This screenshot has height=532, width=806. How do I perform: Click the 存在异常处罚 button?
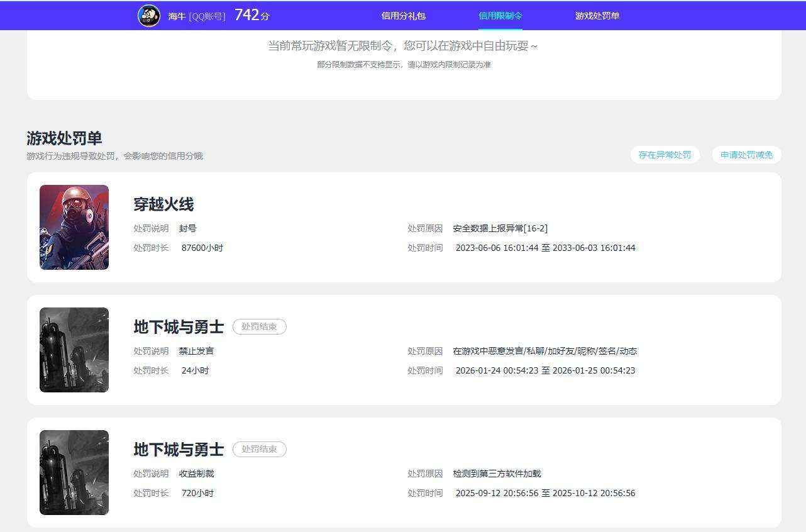coord(665,155)
